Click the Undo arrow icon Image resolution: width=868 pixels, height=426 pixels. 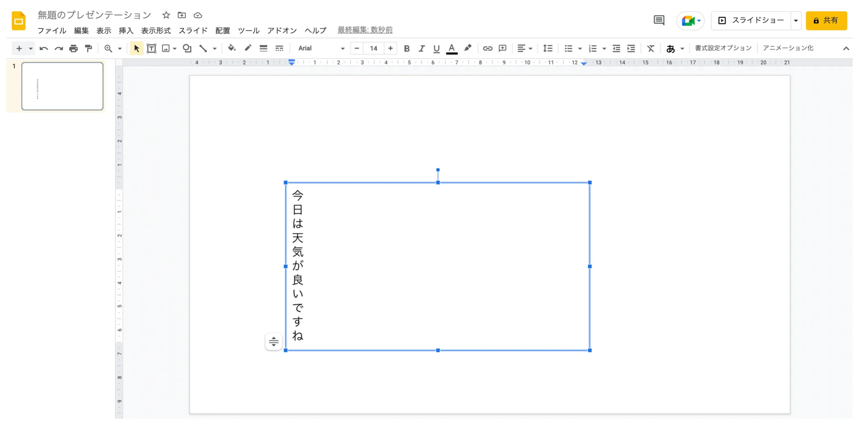pos(44,49)
